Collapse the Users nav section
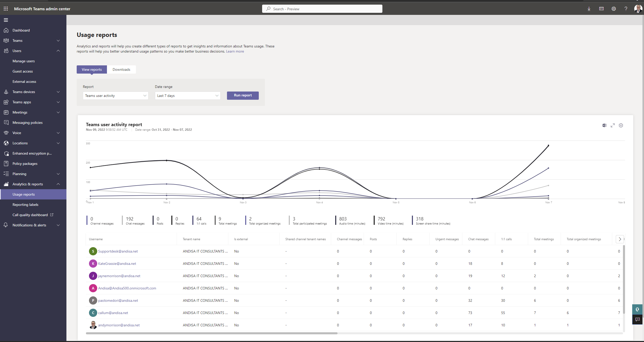This screenshot has width=644, height=342. tap(58, 51)
